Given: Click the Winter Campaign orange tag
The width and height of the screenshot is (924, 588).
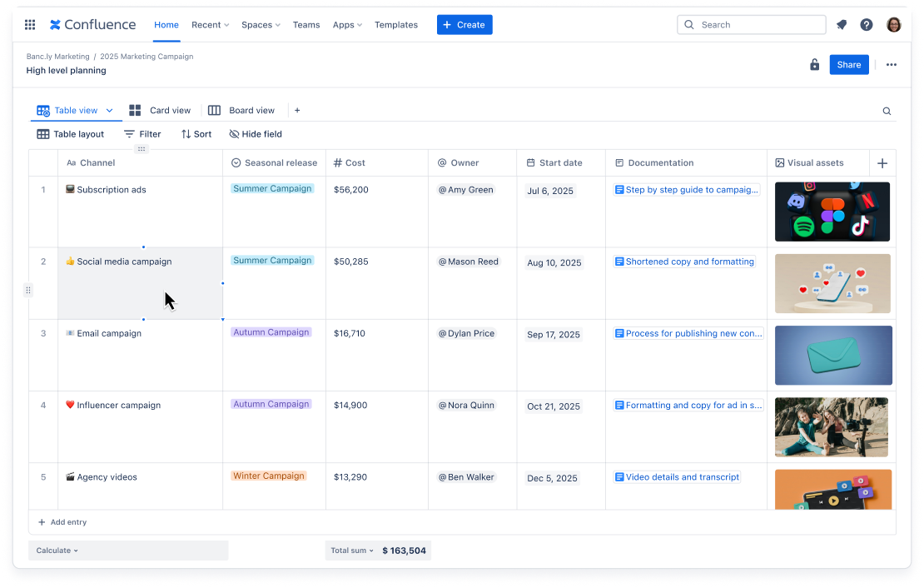Looking at the screenshot, I should click(269, 476).
